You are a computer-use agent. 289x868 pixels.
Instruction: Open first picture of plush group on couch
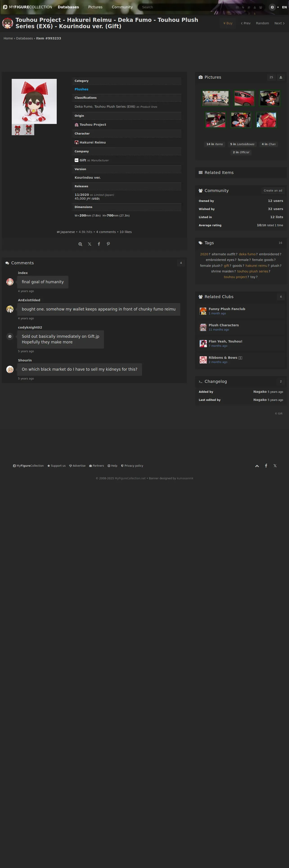[215, 98]
